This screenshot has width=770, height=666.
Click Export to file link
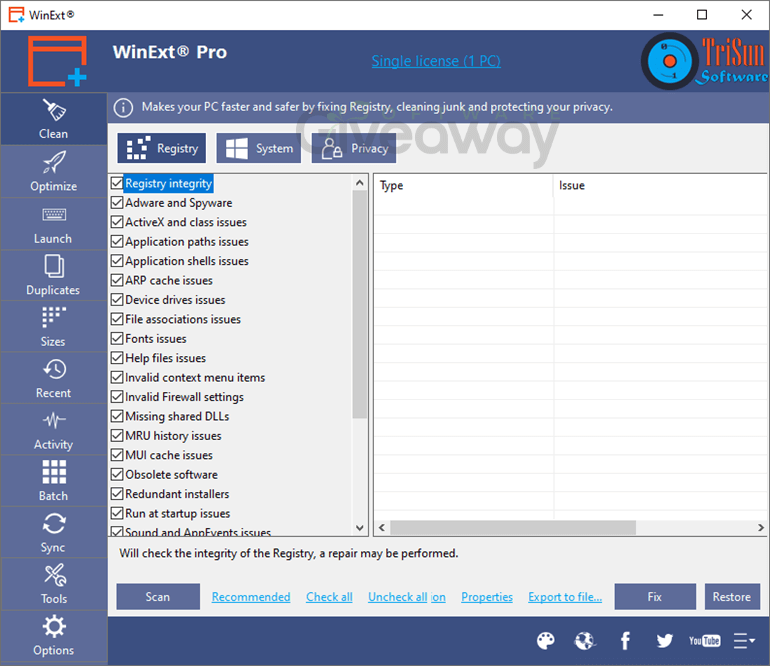coord(565,597)
